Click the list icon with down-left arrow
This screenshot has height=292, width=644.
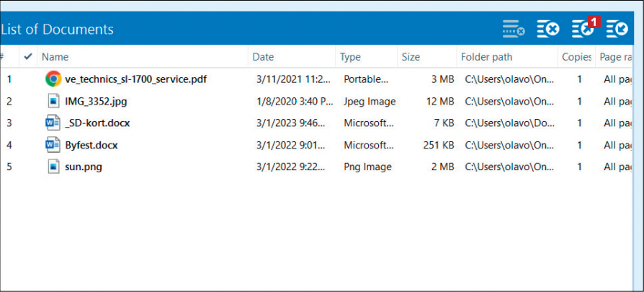tap(617, 29)
